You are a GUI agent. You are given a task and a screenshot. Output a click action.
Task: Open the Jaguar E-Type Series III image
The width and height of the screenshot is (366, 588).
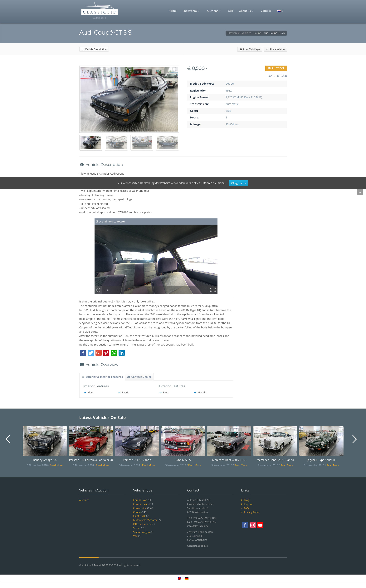tap(321, 441)
